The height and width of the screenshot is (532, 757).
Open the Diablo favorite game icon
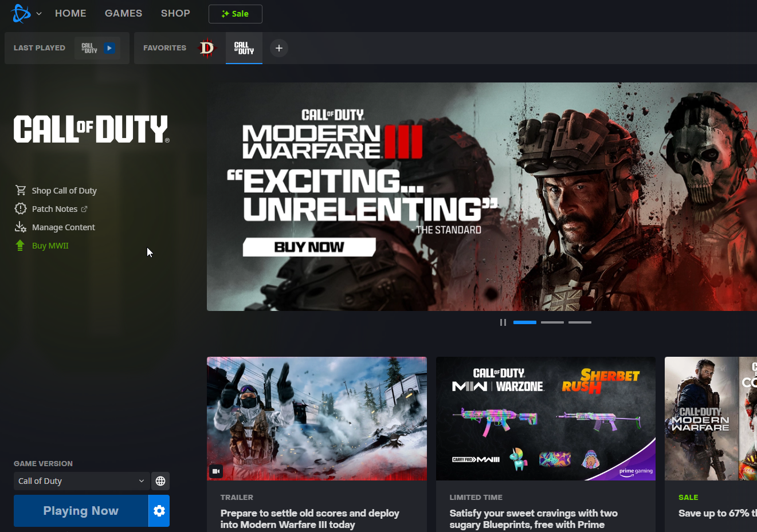(x=207, y=48)
